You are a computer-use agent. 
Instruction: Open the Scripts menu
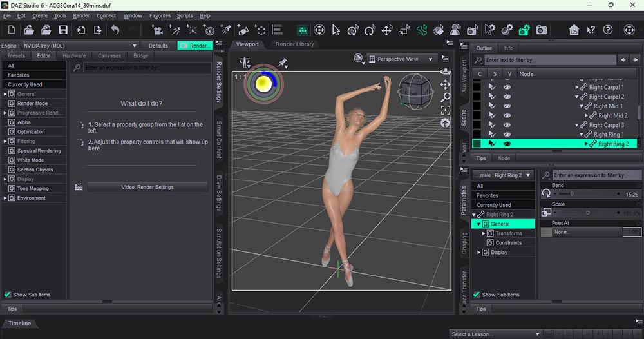point(184,15)
